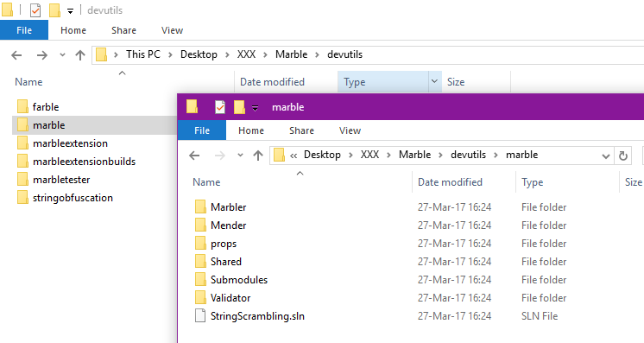Screen dimensions: 644x343
Task: Open recent locations dropdown in devutils window
Action: (62, 54)
